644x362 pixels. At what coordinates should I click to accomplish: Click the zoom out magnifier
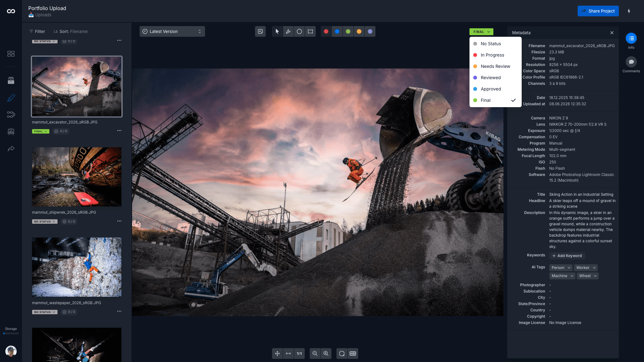tap(315, 354)
